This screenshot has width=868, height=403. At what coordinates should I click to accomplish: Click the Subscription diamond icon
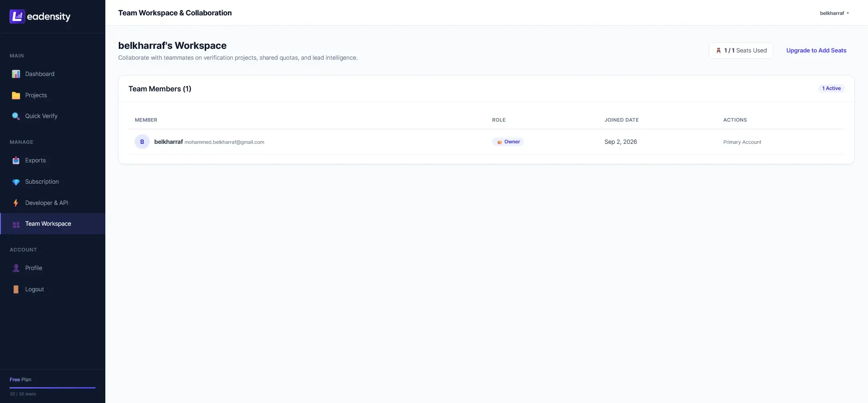16,182
